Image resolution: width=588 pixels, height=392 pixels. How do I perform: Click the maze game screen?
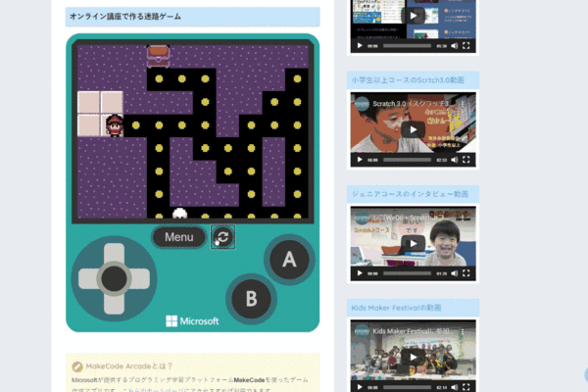pos(193,131)
